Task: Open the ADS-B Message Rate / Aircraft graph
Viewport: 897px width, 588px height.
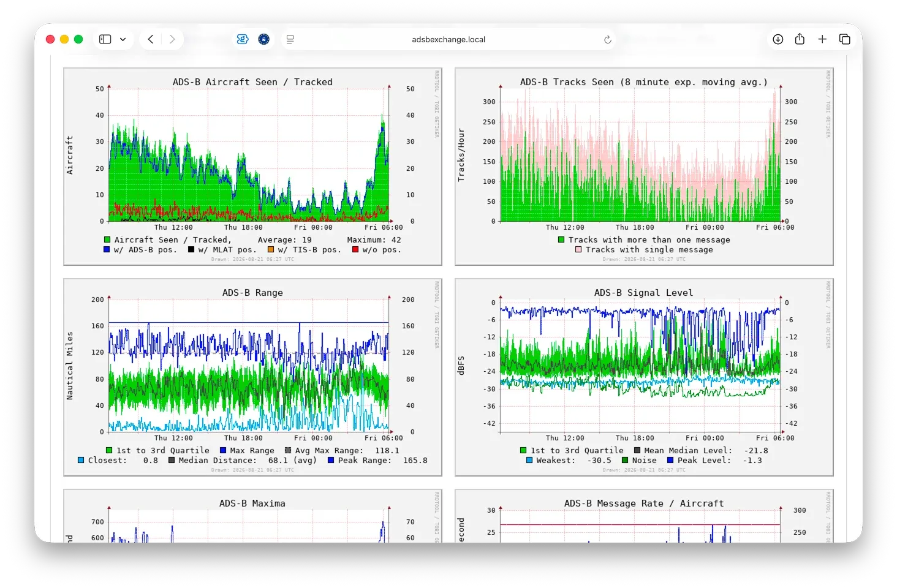Action: click(x=644, y=516)
